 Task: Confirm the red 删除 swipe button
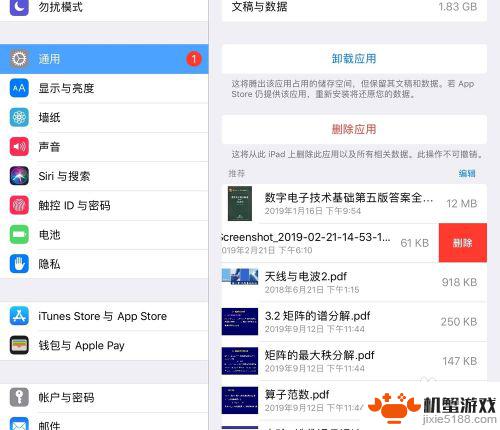point(463,243)
